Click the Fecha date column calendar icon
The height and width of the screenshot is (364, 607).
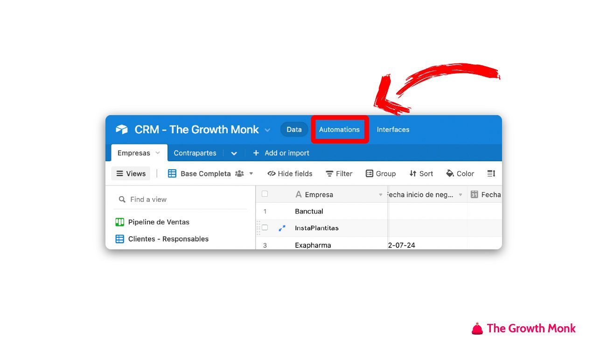click(x=474, y=194)
